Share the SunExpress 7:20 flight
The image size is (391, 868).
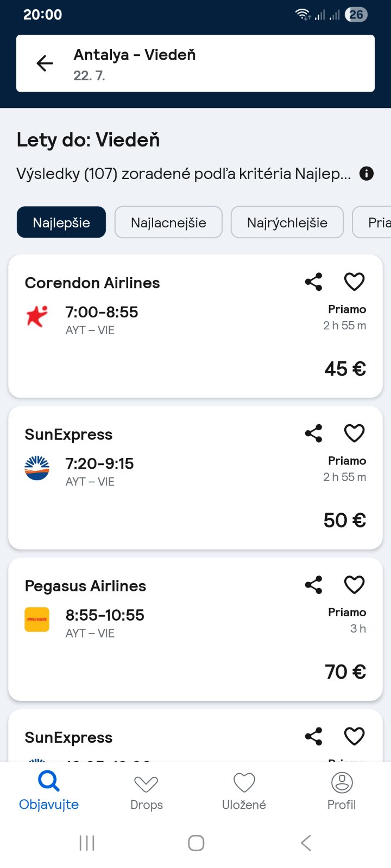[x=313, y=433]
